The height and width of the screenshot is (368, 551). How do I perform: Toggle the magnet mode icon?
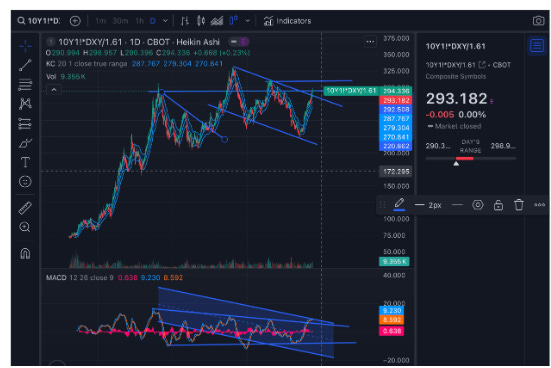25,253
